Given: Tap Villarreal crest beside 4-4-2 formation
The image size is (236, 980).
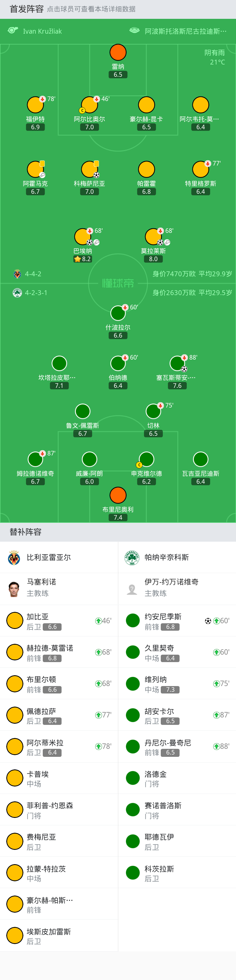Looking at the screenshot, I should 17,274.
